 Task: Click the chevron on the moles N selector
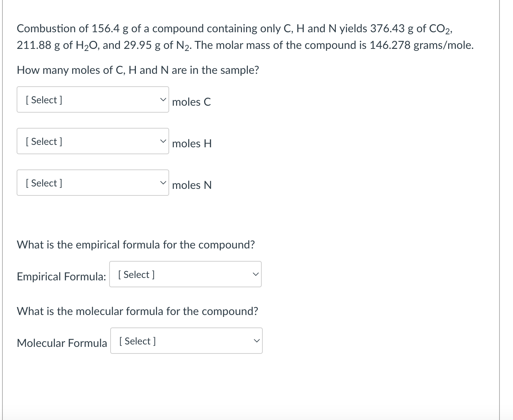[x=163, y=183]
